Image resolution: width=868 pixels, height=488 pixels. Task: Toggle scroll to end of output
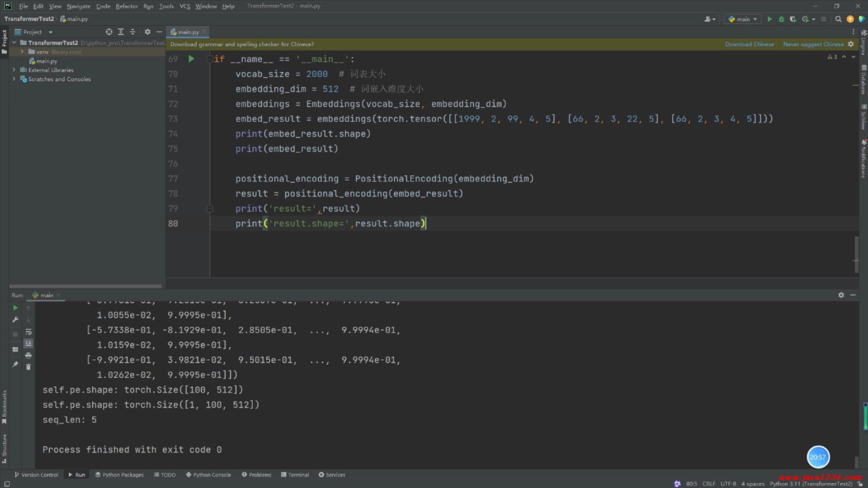tap(28, 343)
